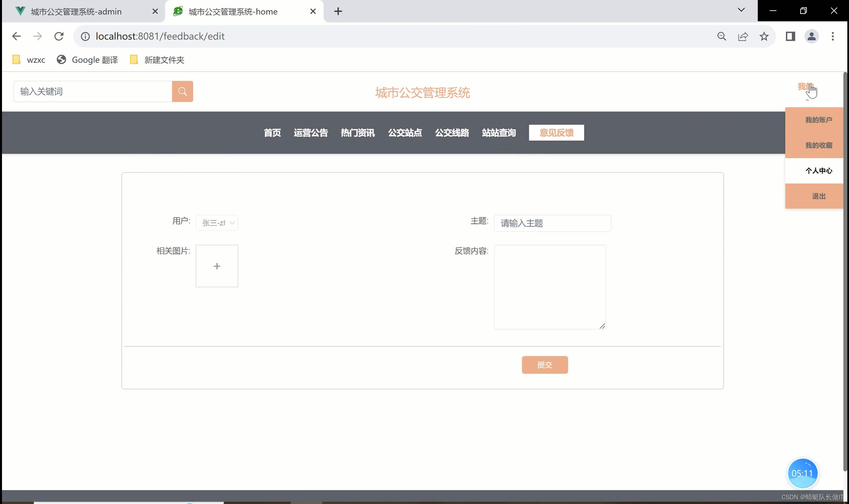Toggle the browser side panel icon
This screenshot has height=504, width=849.
(x=790, y=36)
